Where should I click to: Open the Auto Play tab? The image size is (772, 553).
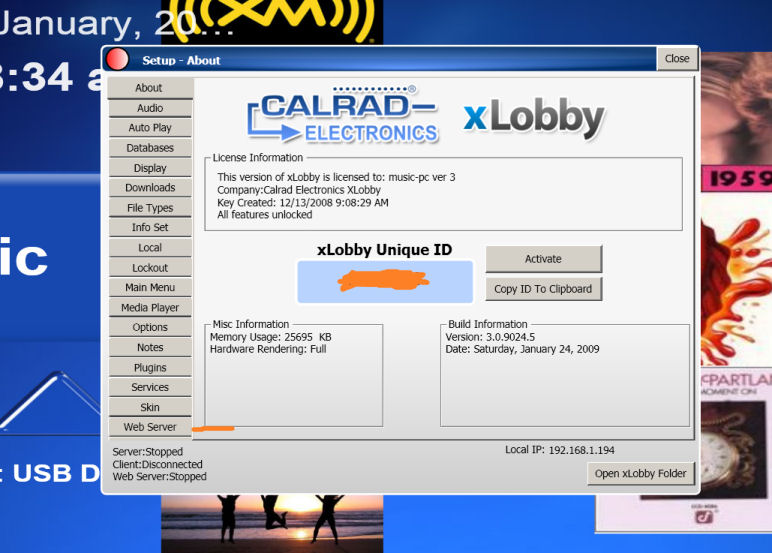pyautogui.click(x=149, y=128)
